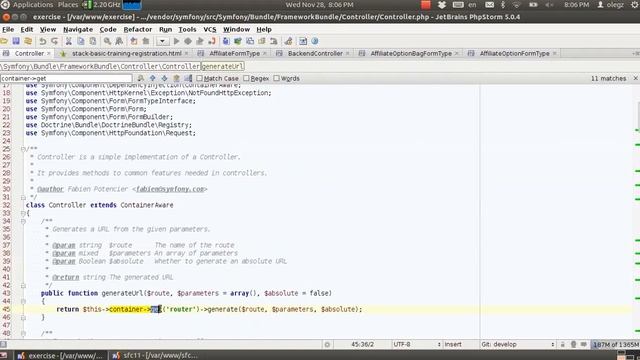Screen dimensions: 640x360
Task: Click the Back navigation toolbar icon
Action: coord(134,41)
